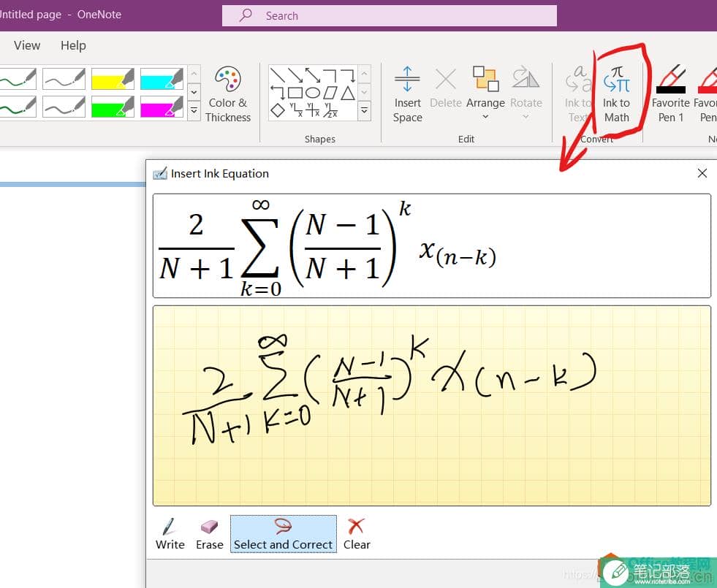Open the Arrange dropdown
This screenshot has width=717, height=588.
[485, 94]
